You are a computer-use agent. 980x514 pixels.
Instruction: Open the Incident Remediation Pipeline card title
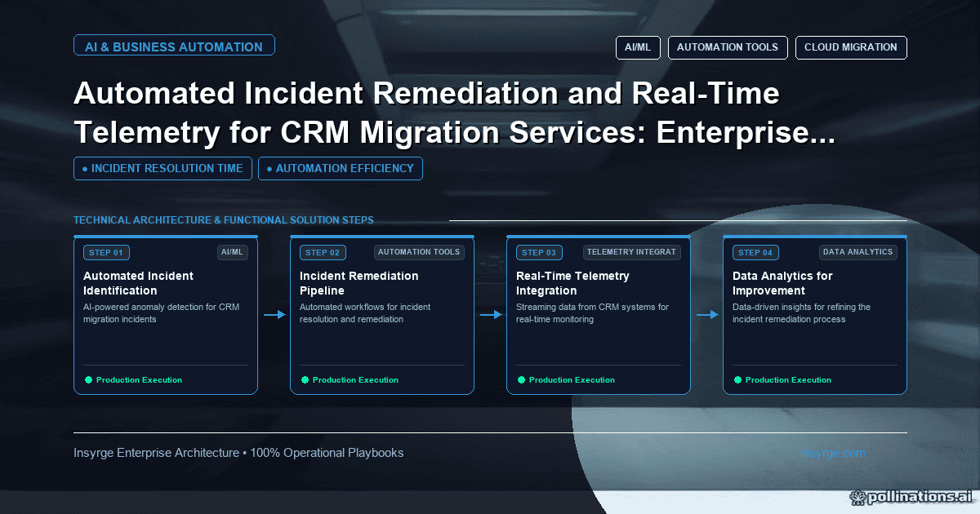359,283
